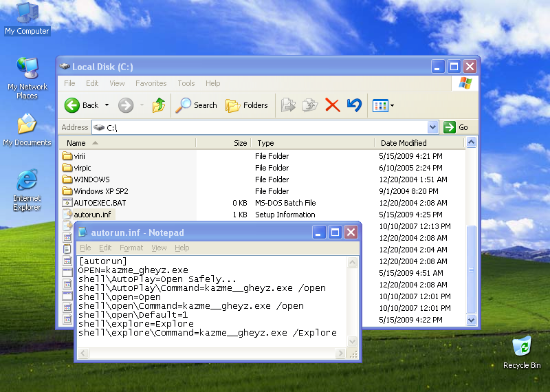Click the red Delete icon
The height and width of the screenshot is (392, 550).
(x=332, y=105)
